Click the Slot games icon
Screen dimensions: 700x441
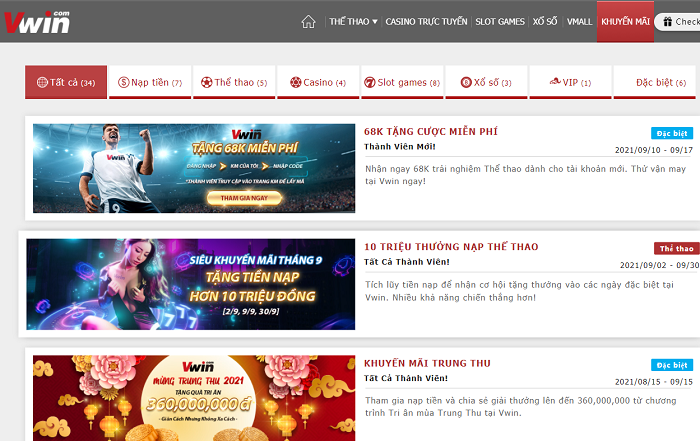click(369, 82)
